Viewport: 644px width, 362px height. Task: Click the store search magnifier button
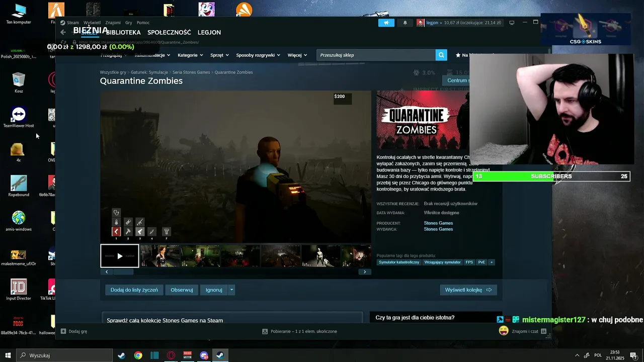click(x=441, y=55)
